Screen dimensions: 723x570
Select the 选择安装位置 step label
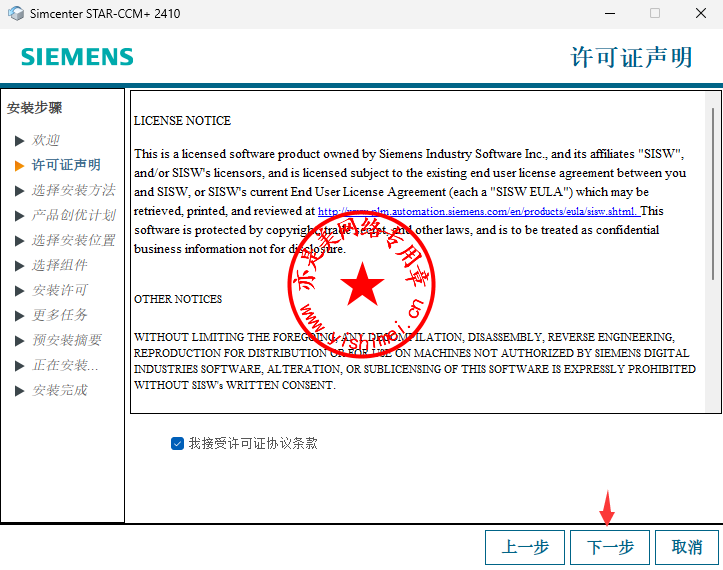(73, 240)
